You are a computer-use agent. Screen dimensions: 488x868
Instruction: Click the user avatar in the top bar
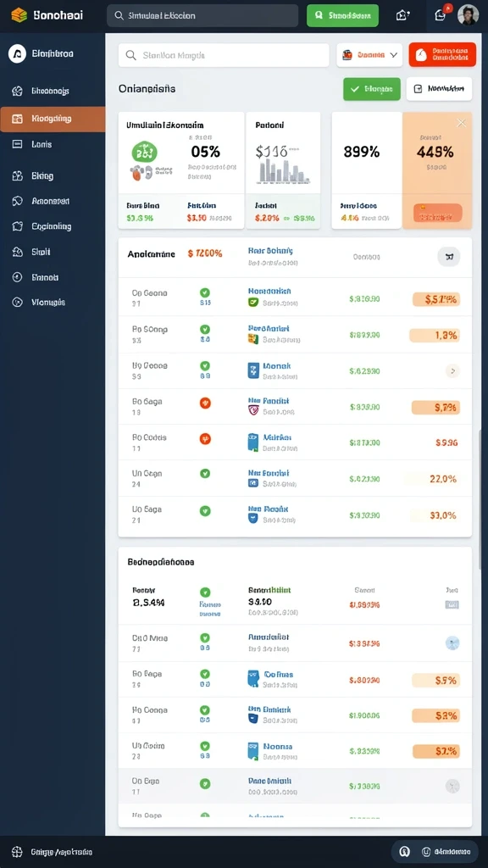(468, 15)
